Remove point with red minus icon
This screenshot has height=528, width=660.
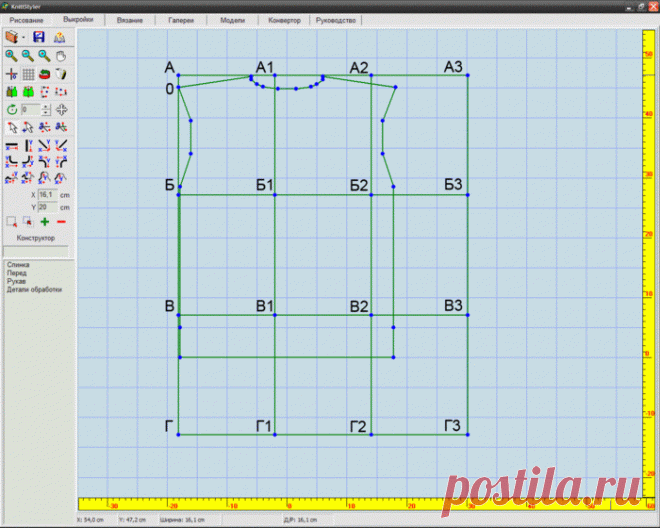coord(61,222)
